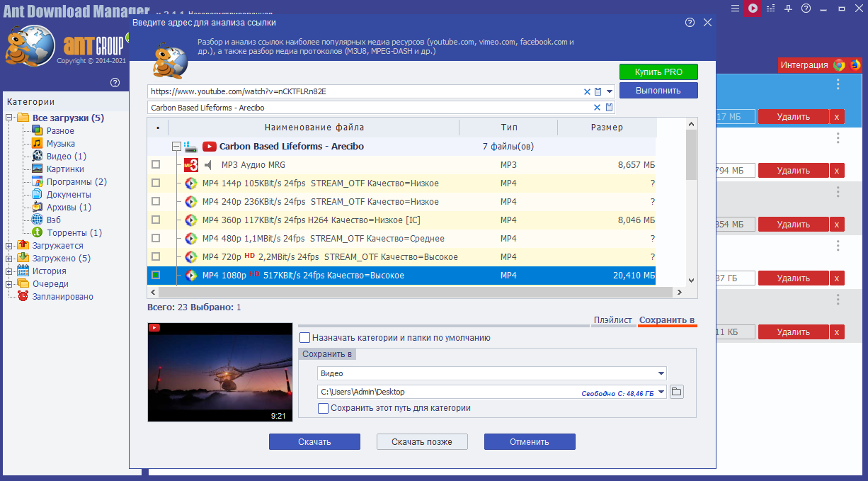Click the red media grabber play icon
This screenshot has width=868, height=481.
(x=753, y=9)
